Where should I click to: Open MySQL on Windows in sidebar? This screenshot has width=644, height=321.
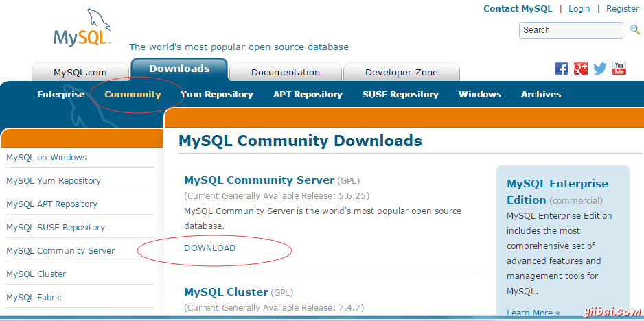(x=47, y=158)
